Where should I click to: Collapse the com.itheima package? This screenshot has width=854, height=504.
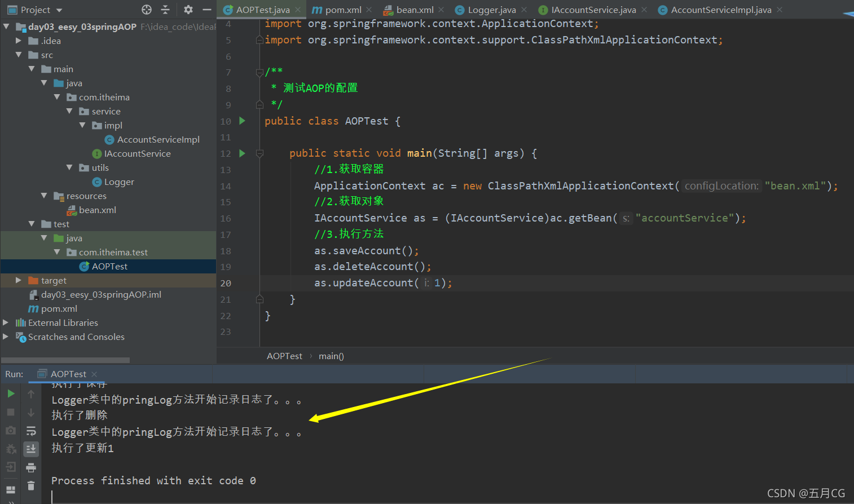coord(57,97)
